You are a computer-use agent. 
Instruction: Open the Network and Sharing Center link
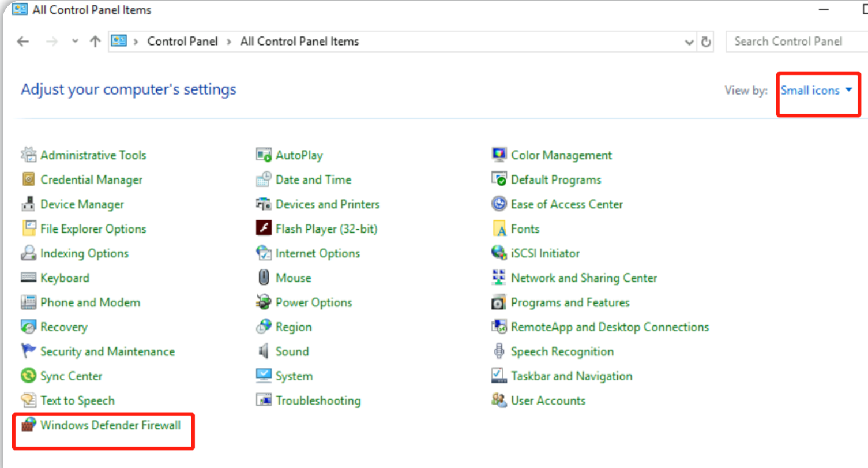(584, 278)
